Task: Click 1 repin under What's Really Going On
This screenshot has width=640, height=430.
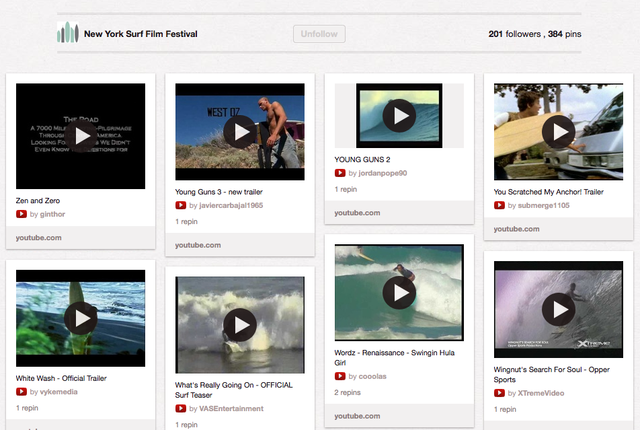Action: click(187, 425)
